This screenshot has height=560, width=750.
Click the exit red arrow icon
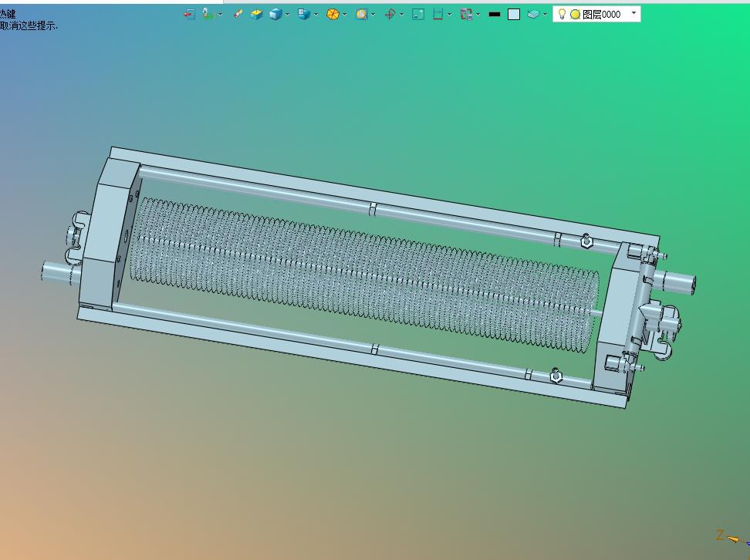[x=189, y=15]
